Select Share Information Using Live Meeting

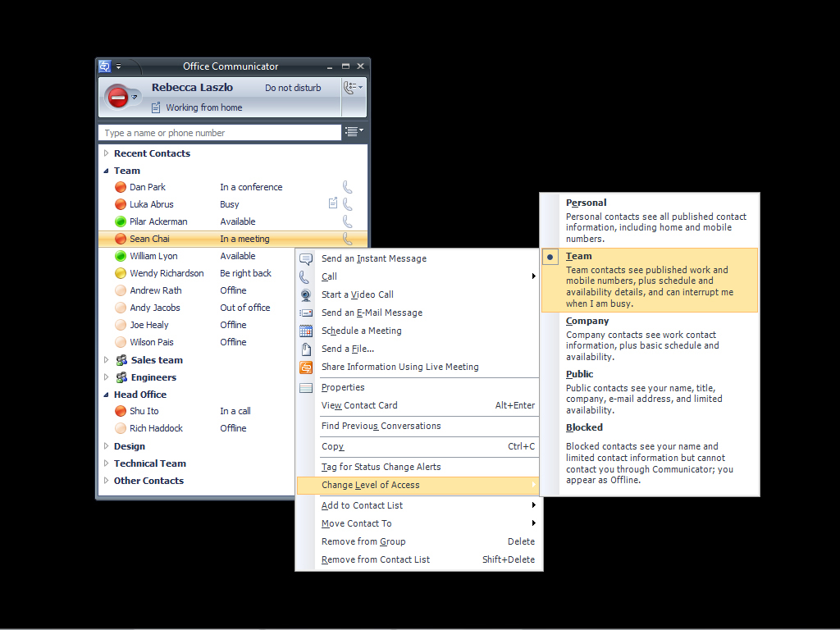tap(418, 367)
